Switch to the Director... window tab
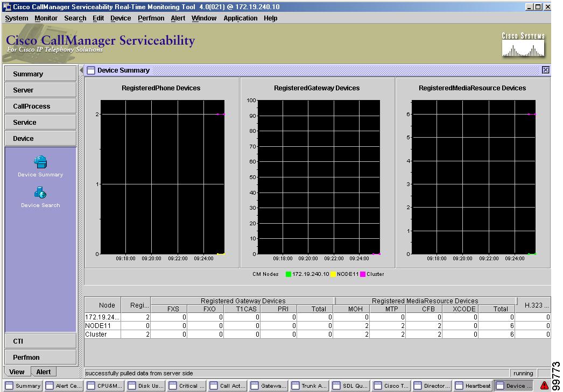This screenshot has width=563, height=392. coord(432,386)
